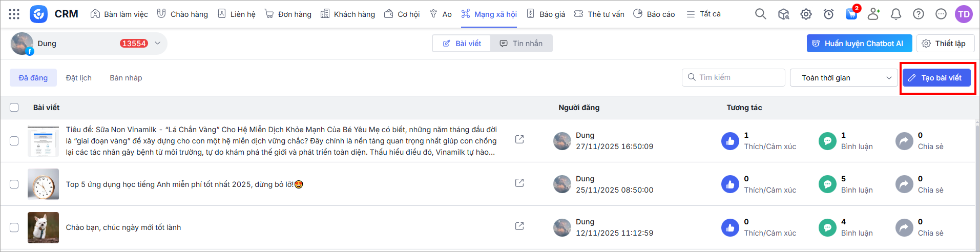
Task: Open the help question mark icon
Action: click(919, 14)
